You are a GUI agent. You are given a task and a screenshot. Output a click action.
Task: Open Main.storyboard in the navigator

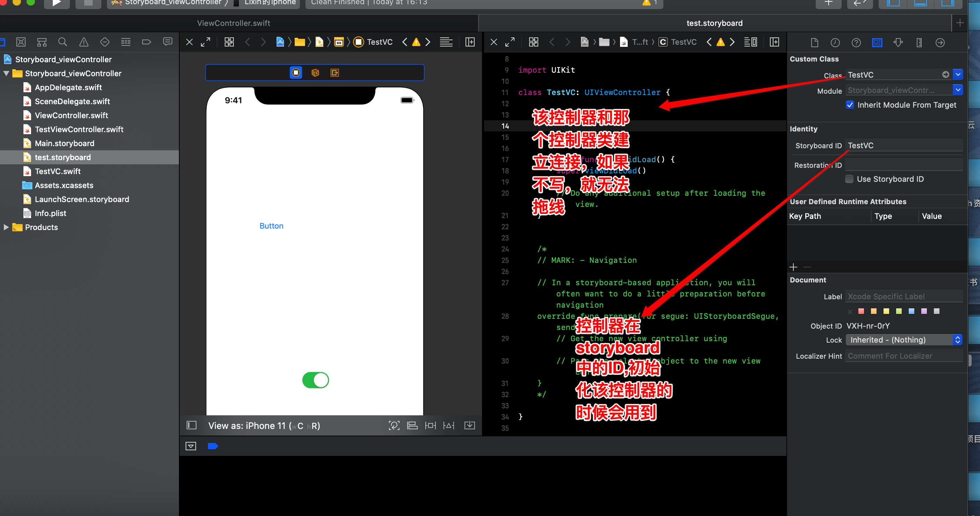[64, 143]
